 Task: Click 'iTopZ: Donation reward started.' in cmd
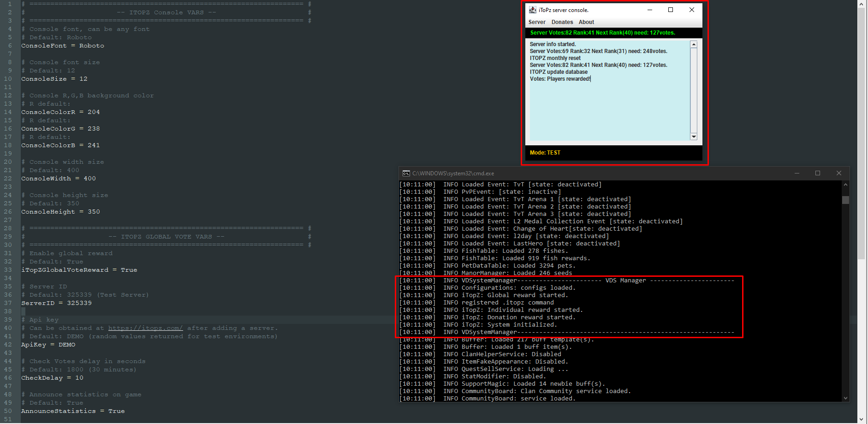518,317
